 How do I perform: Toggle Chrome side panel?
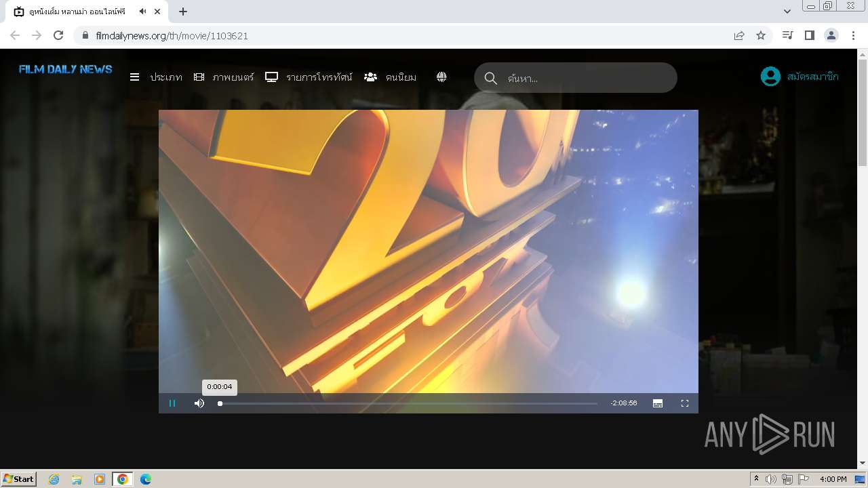pos(809,35)
